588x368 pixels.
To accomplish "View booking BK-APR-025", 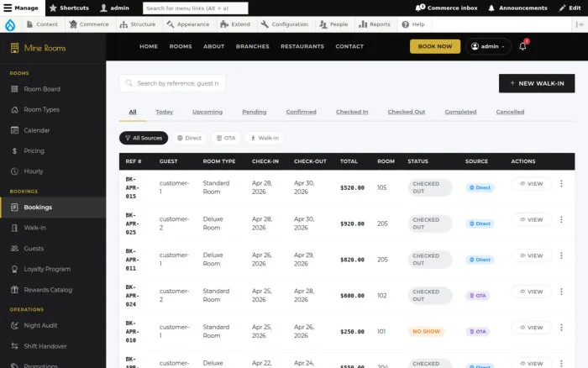I will 532,219.
